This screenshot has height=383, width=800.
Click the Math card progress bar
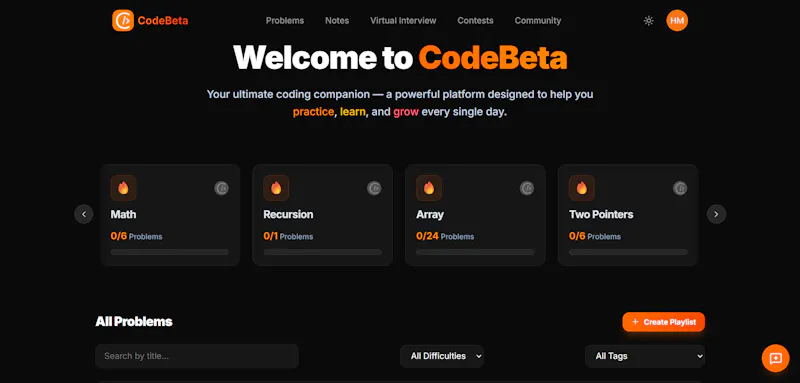tap(170, 252)
